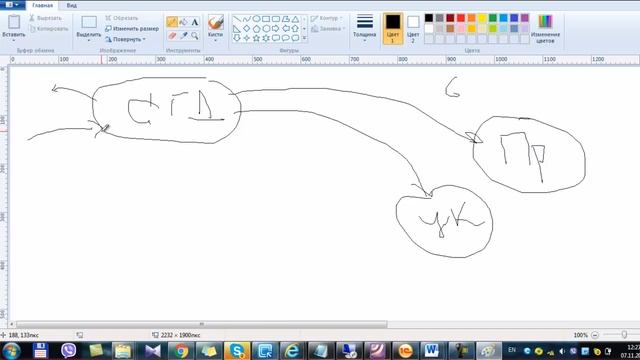The image size is (640, 360).
Task: Choose the oval shape
Action: [x=256, y=19]
